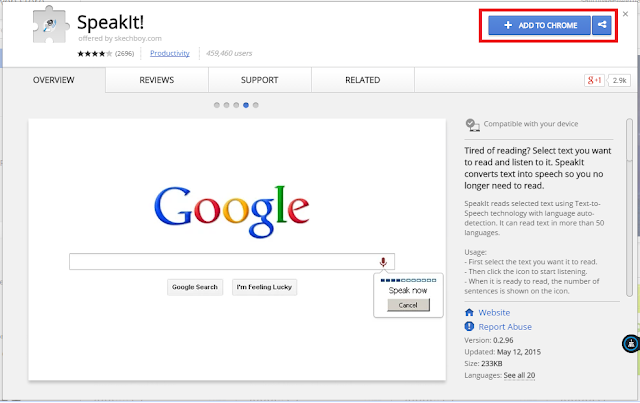The image size is (640, 403).
Task: Select the fourth active carousel dot
Action: (246, 105)
